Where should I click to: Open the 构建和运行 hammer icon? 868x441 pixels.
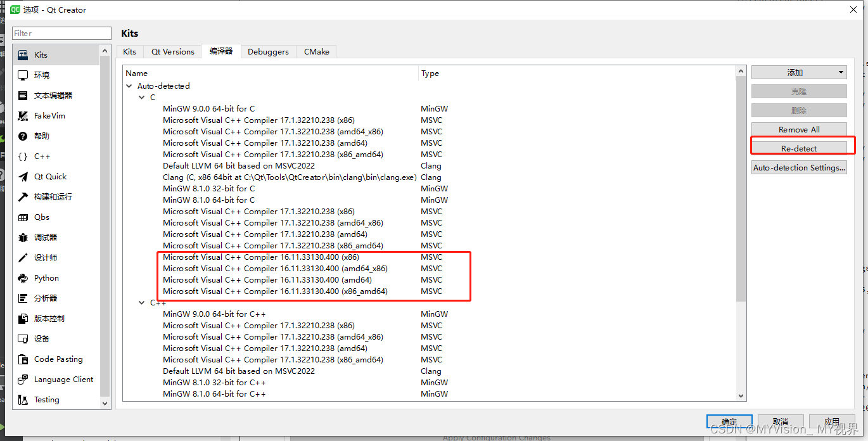click(23, 197)
